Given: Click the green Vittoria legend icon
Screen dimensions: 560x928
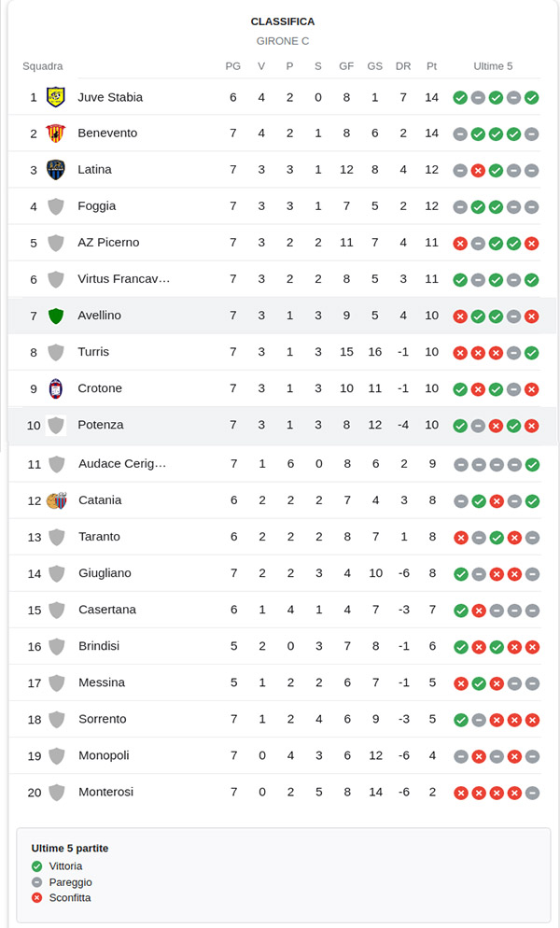Looking at the screenshot, I should 37,866.
